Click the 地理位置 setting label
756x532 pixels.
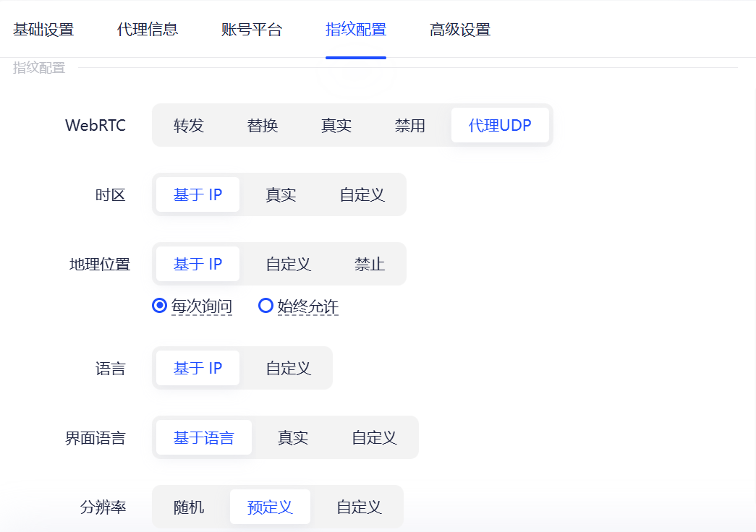point(100,264)
